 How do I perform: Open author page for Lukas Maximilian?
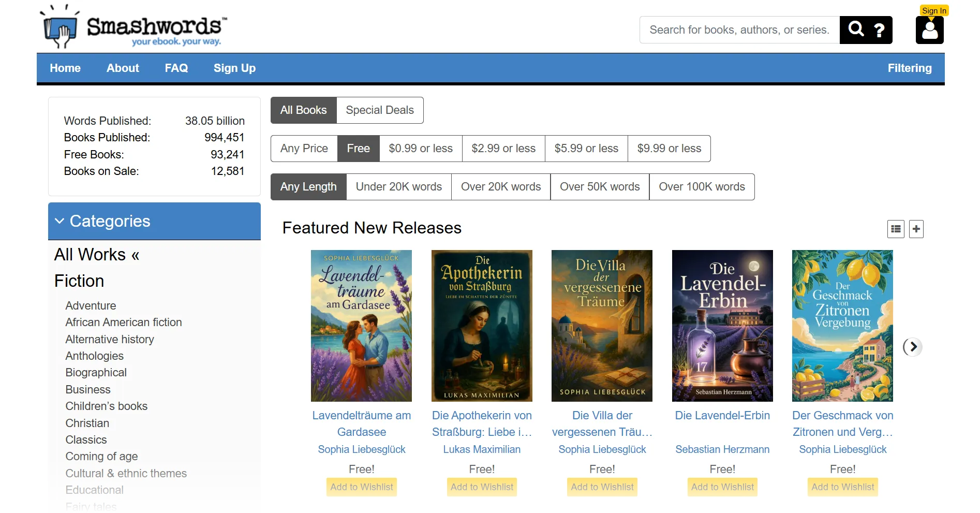(481, 449)
